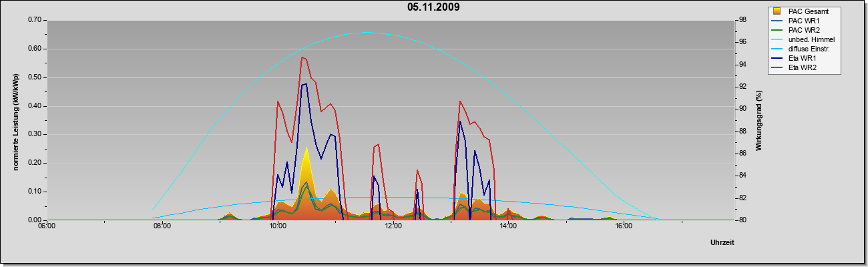868x267 pixels.
Task: Click the Uhrzeit axis title
Action: [722, 242]
